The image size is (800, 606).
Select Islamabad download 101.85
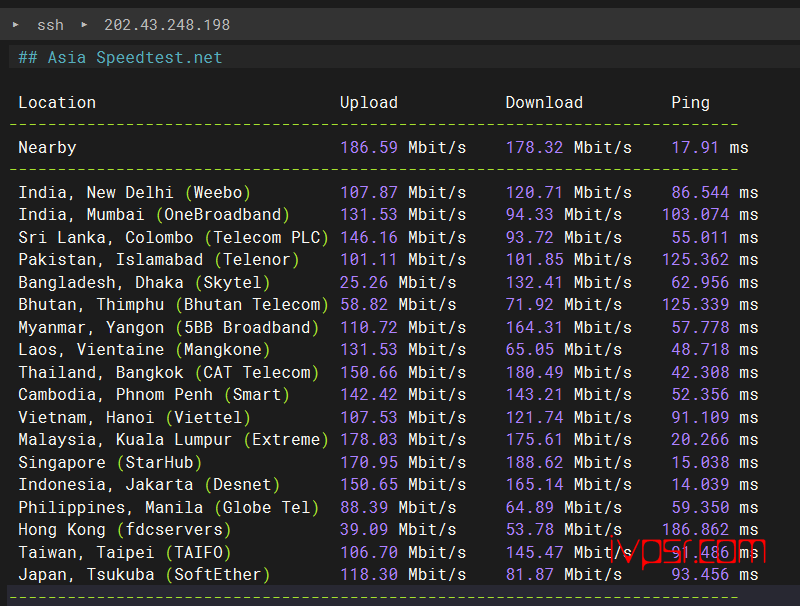pyautogui.click(x=534, y=260)
